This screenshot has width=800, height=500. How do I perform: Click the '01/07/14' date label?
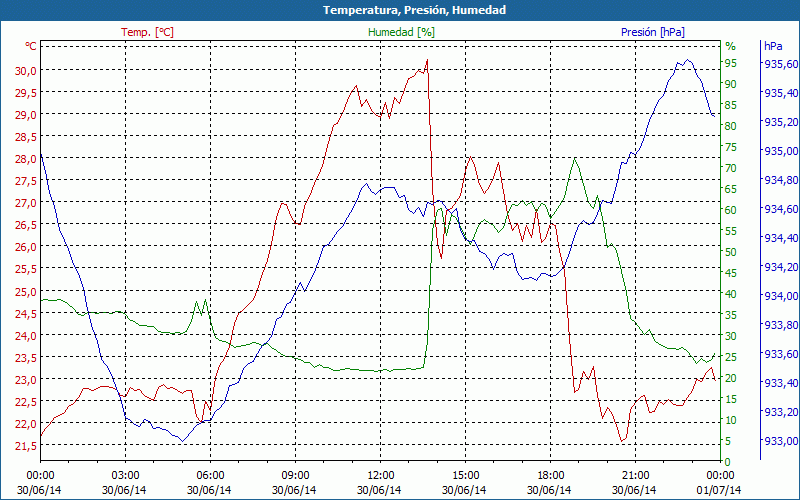click(719, 490)
